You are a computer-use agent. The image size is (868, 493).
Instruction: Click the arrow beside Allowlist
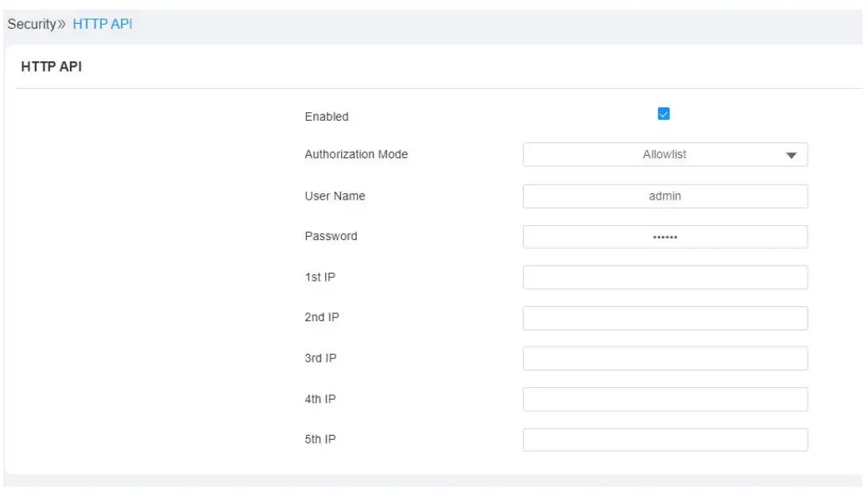[x=791, y=156]
